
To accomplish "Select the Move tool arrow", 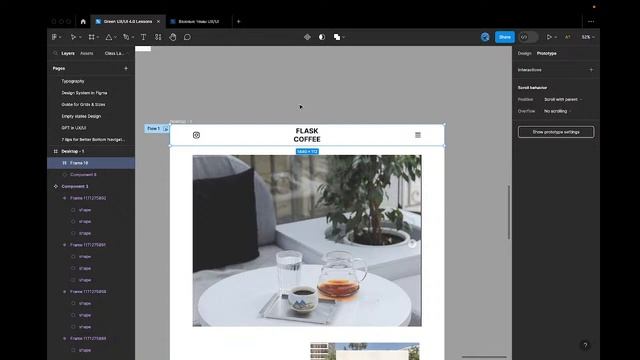I will click(x=73, y=37).
